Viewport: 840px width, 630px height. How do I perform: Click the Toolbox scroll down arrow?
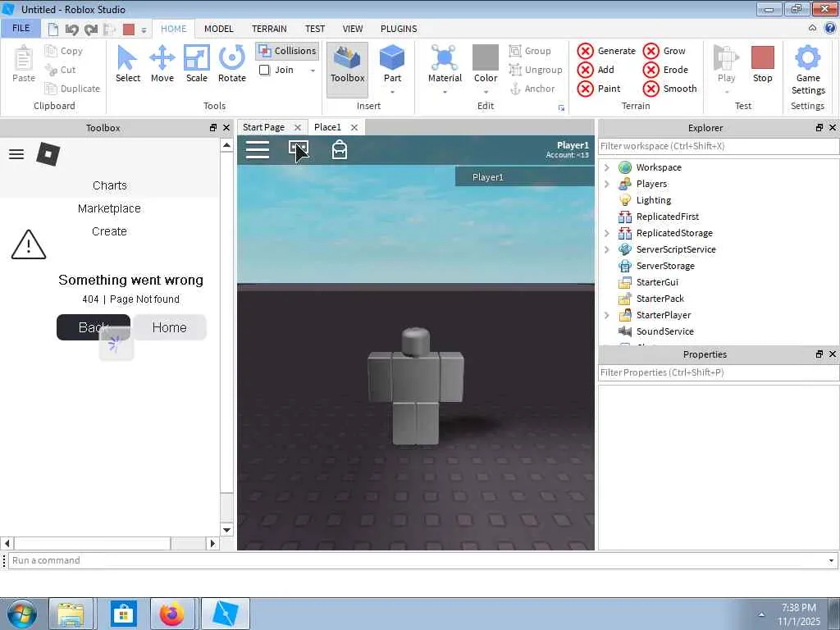click(x=226, y=530)
